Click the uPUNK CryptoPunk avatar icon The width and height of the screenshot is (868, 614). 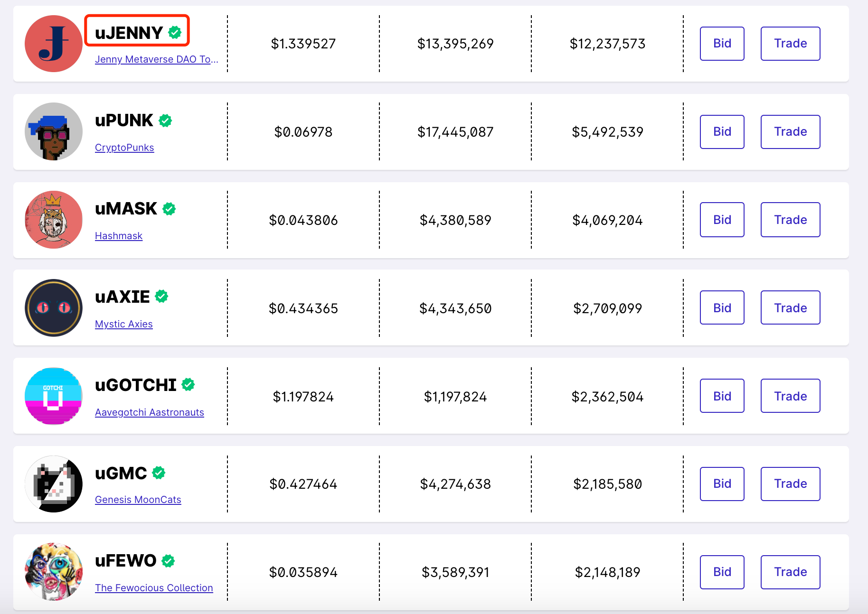[x=53, y=131]
